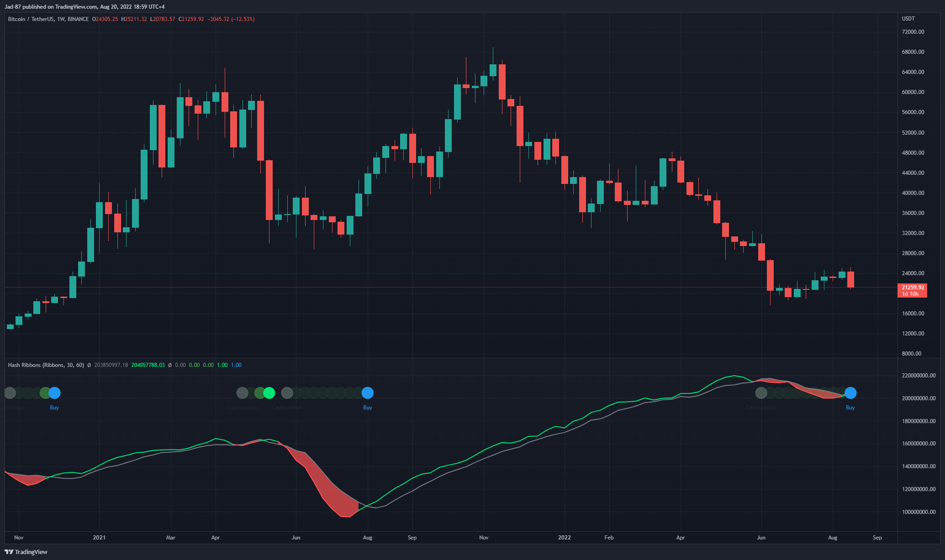The height and width of the screenshot is (560, 945).
Task: Click the 32000.00 price axis label
Action: click(x=913, y=233)
